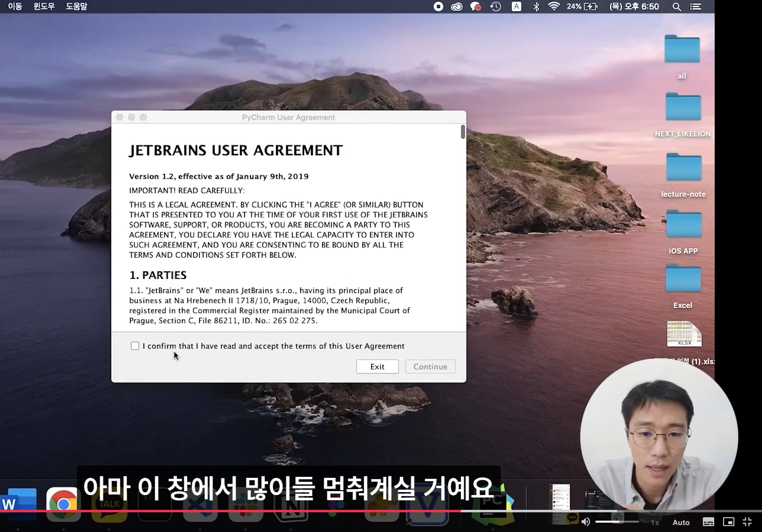Viewport: 762px width, 532px height.
Task: Select the iOS APP desktop folder
Action: pyautogui.click(x=684, y=224)
